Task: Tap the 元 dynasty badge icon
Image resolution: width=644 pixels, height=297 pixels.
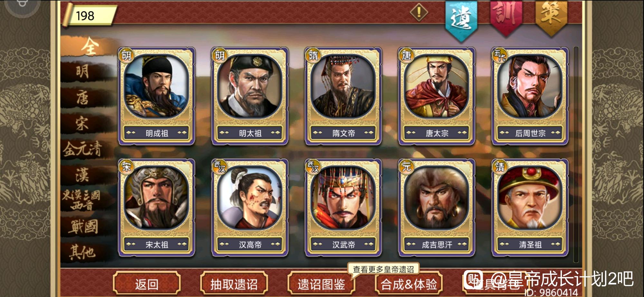Action: [406, 167]
